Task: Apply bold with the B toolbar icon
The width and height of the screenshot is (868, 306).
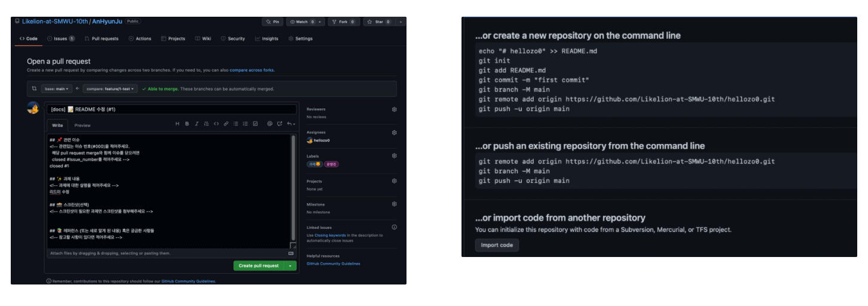Action: [187, 124]
